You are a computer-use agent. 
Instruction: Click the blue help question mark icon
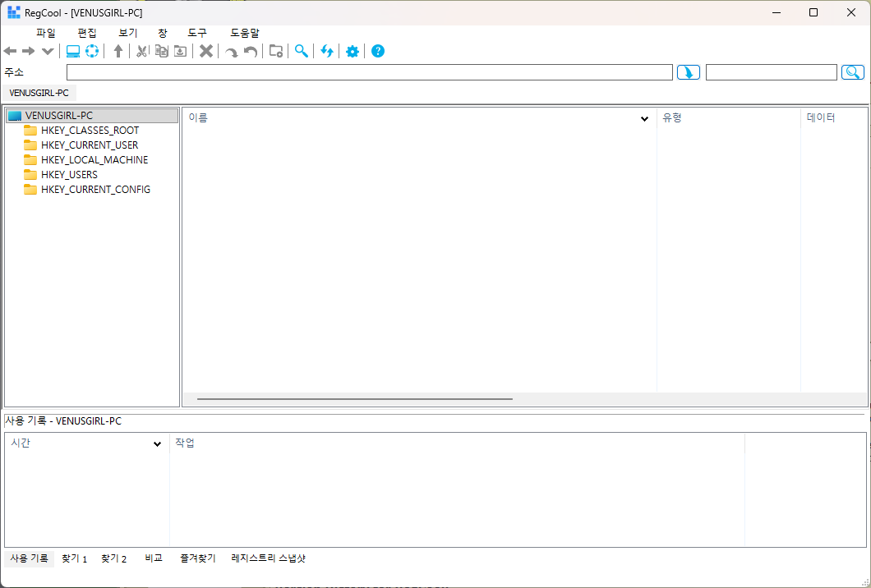click(378, 51)
